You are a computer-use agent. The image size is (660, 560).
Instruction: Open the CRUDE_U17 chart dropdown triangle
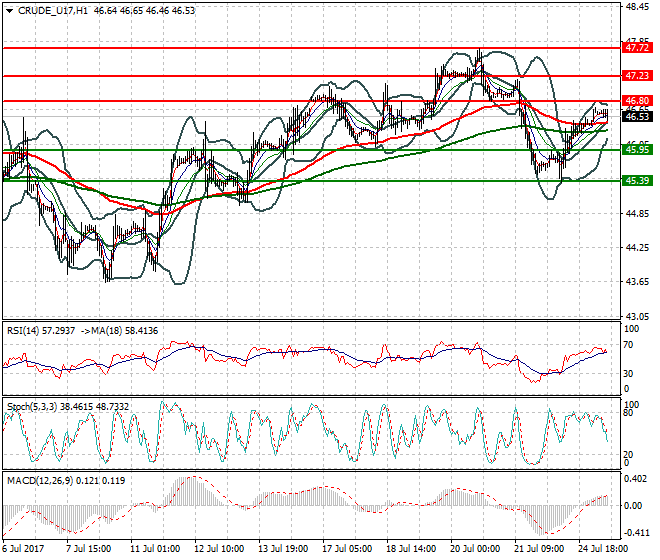pyautogui.click(x=9, y=11)
